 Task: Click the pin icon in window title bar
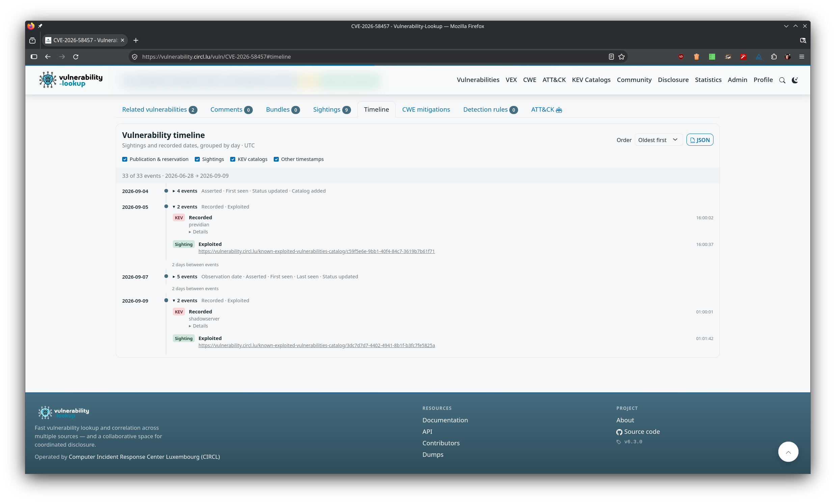pyautogui.click(x=40, y=26)
